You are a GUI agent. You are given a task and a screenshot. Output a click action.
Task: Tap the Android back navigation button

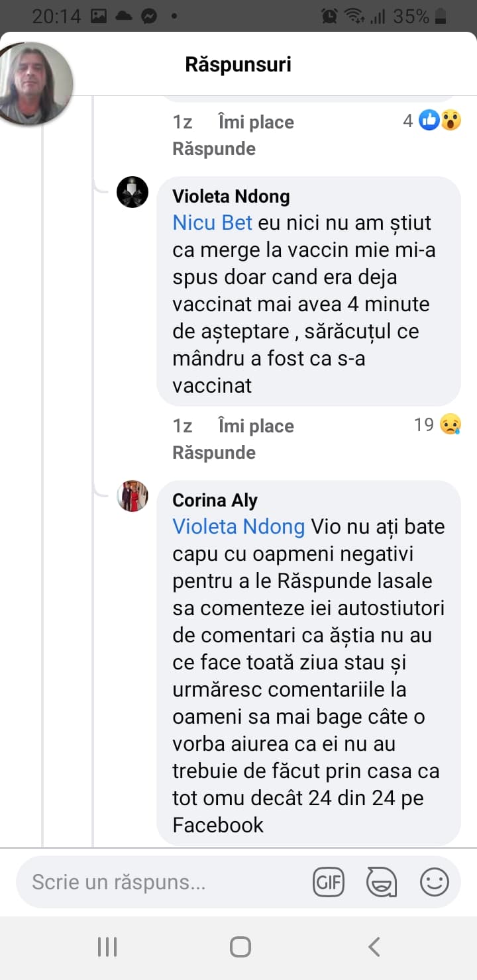(374, 947)
